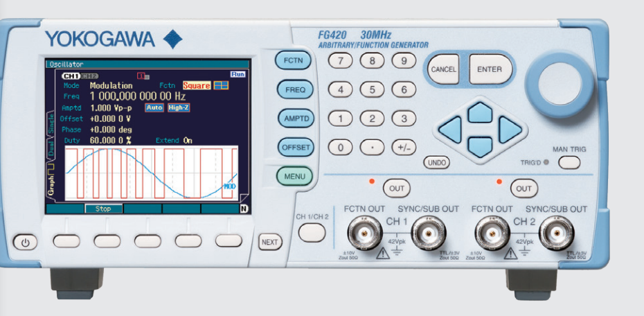Toggle the Extend On setting
The width and height of the screenshot is (644, 316).
pyautogui.click(x=188, y=141)
